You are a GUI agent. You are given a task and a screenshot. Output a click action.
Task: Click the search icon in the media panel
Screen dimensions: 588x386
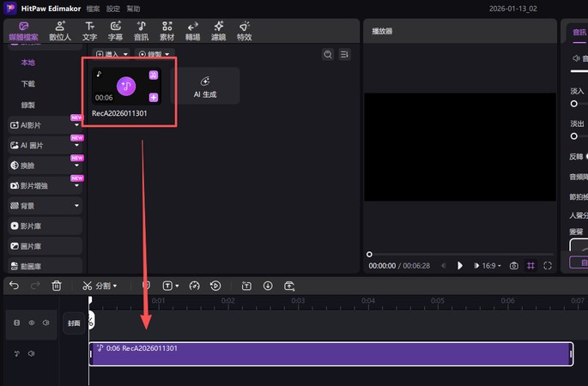328,54
